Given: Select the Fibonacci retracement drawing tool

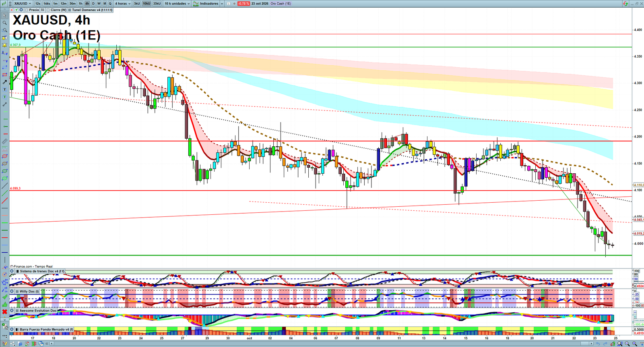Looking at the screenshot, I should 4,52.
